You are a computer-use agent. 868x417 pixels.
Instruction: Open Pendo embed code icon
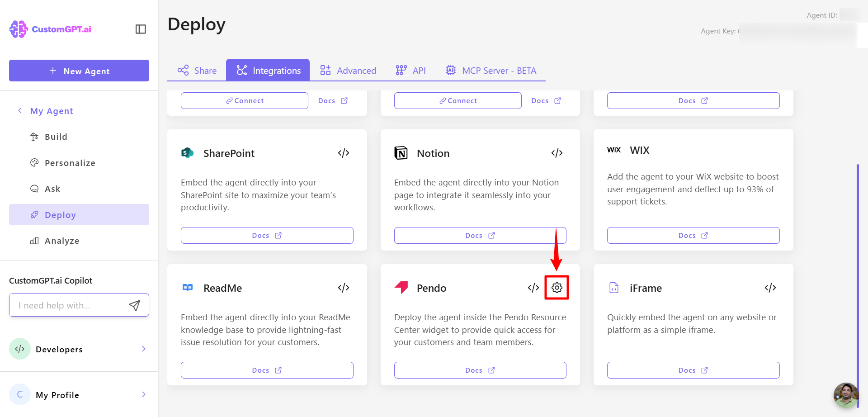(x=533, y=288)
